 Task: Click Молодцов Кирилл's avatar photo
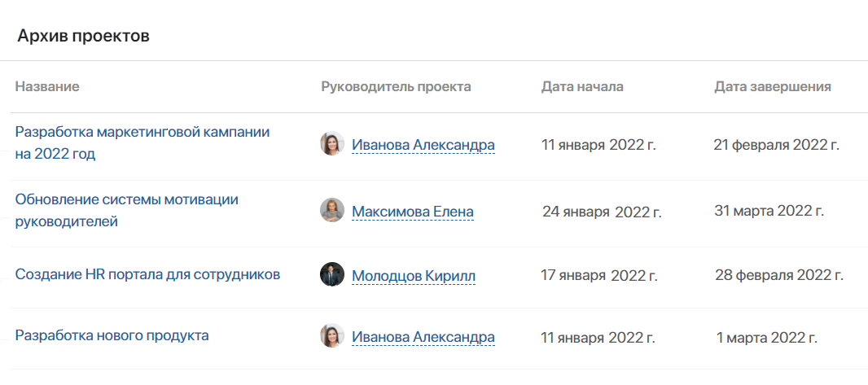pyautogui.click(x=332, y=274)
